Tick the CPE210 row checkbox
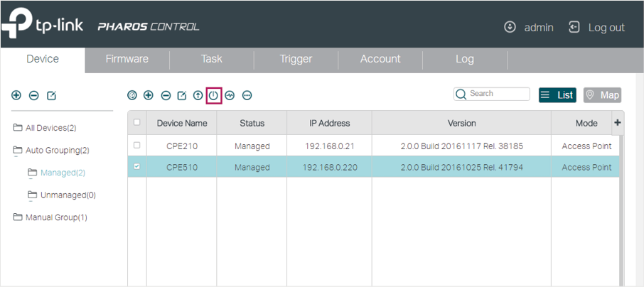 coord(136,146)
